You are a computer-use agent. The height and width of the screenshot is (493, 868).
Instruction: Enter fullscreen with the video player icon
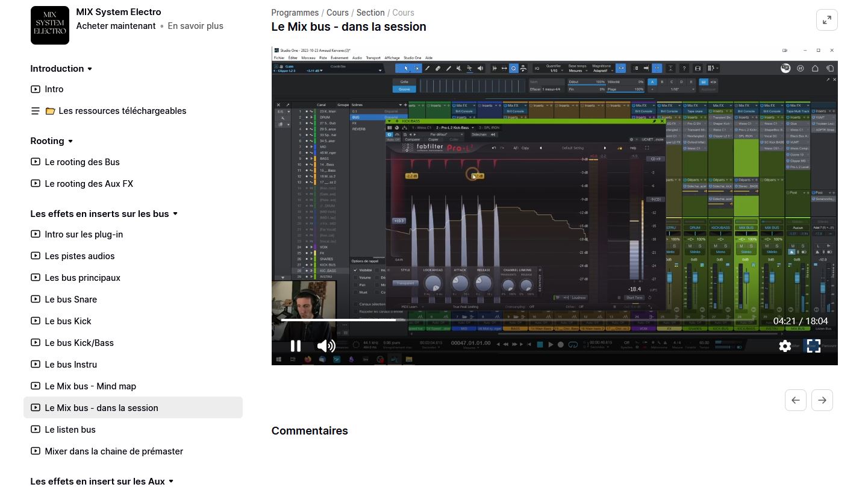click(813, 346)
